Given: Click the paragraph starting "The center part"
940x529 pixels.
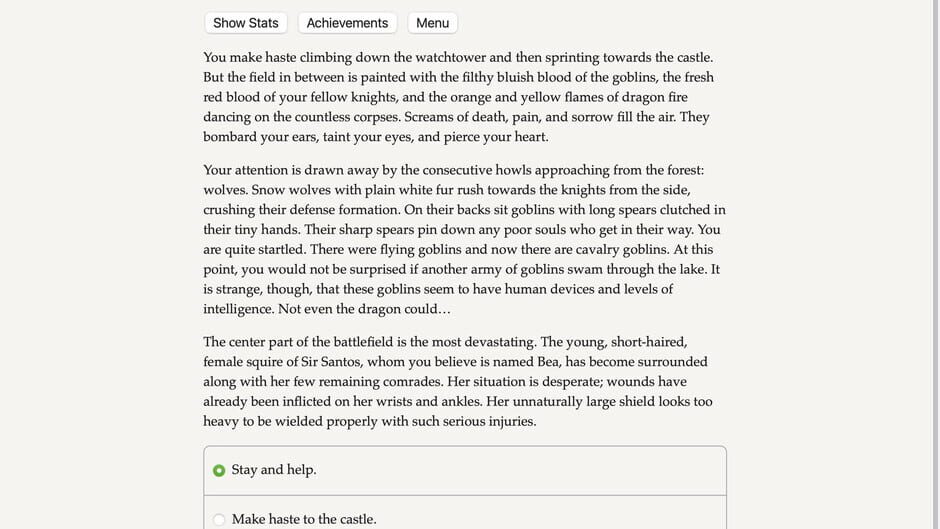Looking at the screenshot, I should pos(455,381).
